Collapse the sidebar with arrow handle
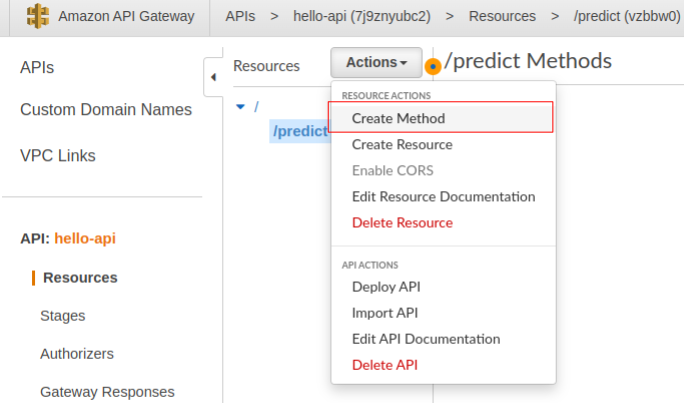The image size is (684, 403). 213,77
